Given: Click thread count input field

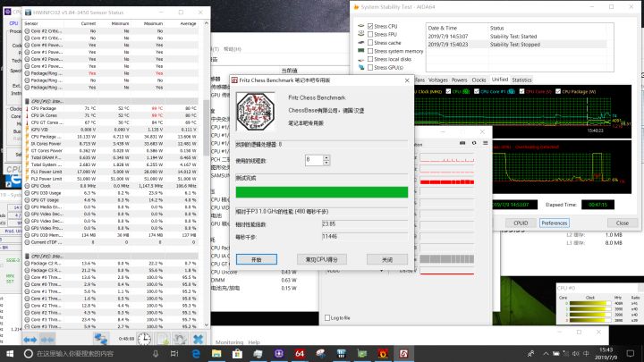Looking at the screenshot, I should pos(314,160).
